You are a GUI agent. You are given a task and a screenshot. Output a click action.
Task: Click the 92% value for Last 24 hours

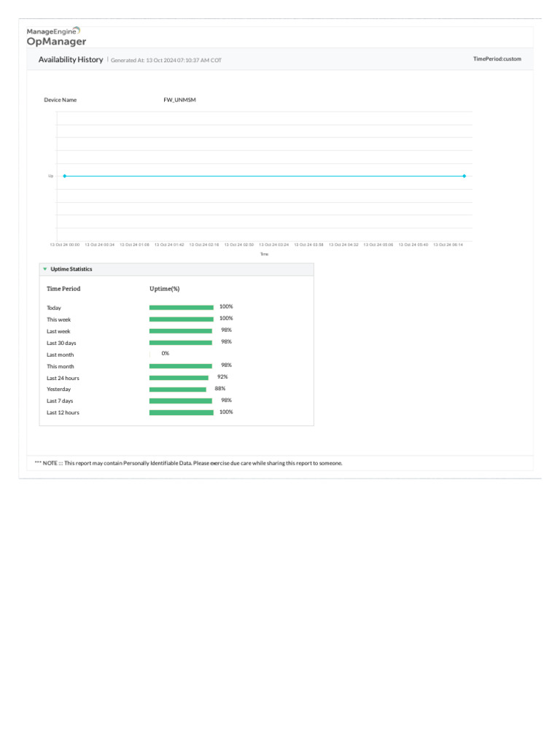222,377
